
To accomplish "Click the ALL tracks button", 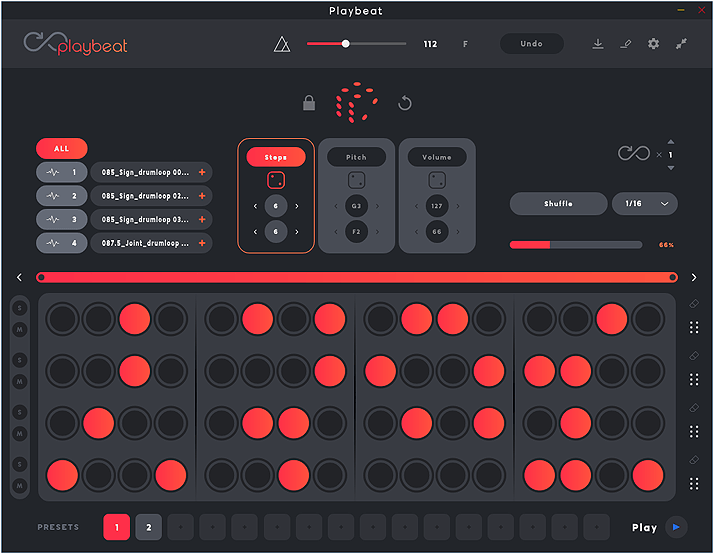I will click(62, 149).
